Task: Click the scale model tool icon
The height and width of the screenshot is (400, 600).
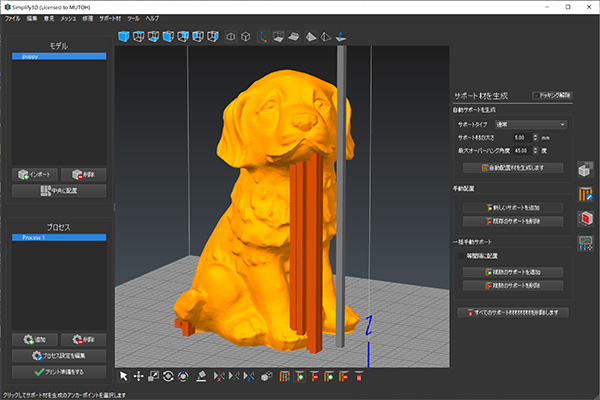Action: (x=154, y=376)
